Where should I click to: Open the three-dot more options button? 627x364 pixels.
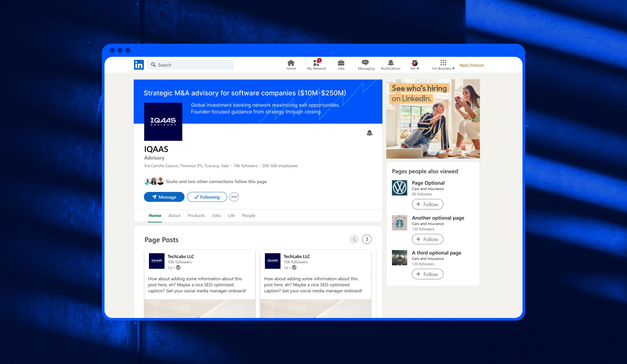[x=234, y=197]
